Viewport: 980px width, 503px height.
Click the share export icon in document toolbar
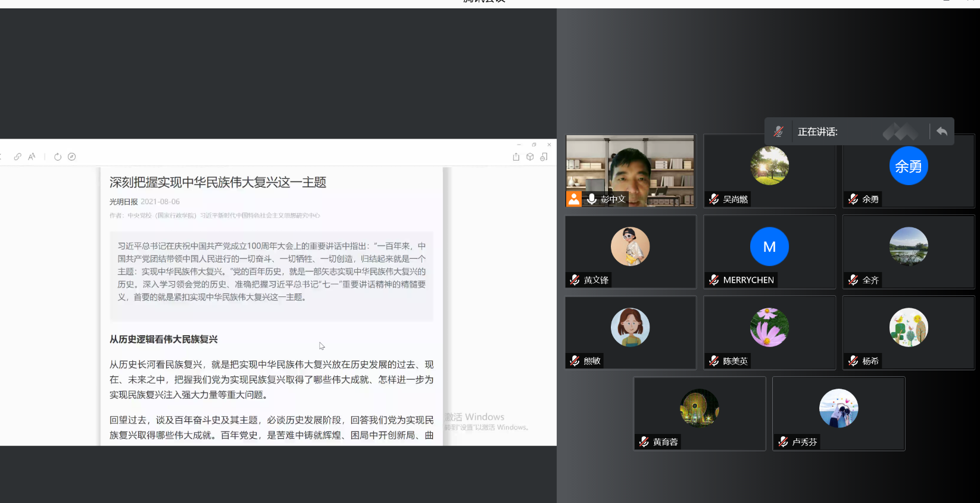(516, 157)
